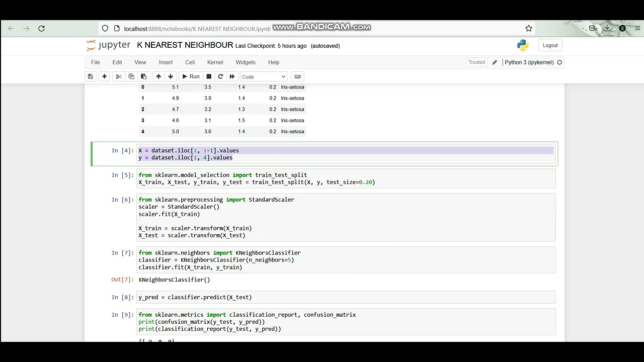Image resolution: width=644 pixels, height=362 pixels.
Task: Click the Python 3 (ipykernel) kernel name
Action: point(529,62)
